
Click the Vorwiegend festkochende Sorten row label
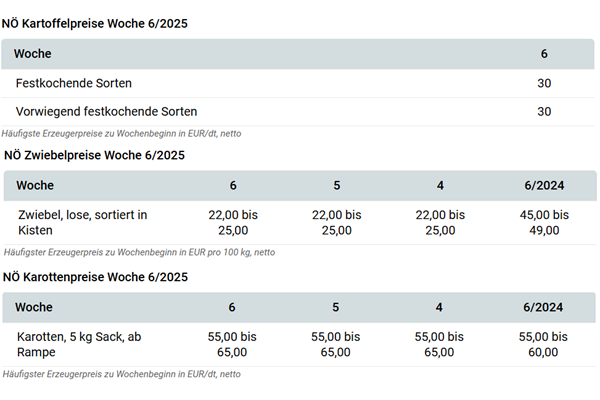106,111
